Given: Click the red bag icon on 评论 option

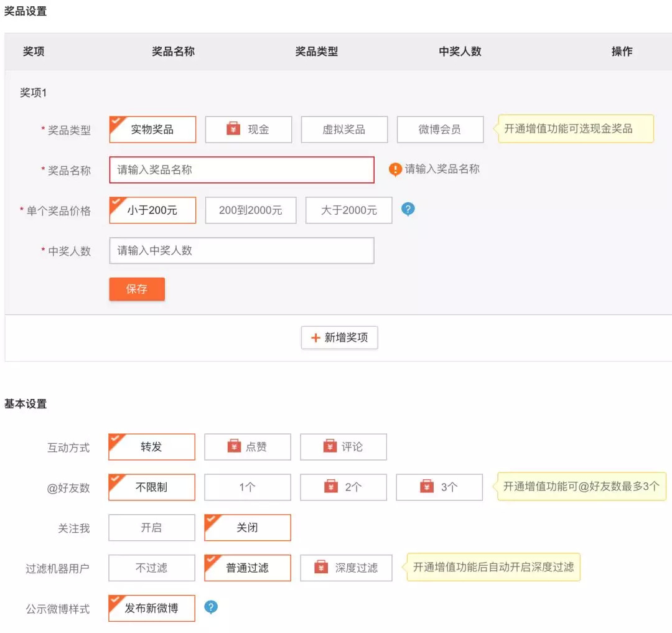Looking at the screenshot, I should [330, 446].
